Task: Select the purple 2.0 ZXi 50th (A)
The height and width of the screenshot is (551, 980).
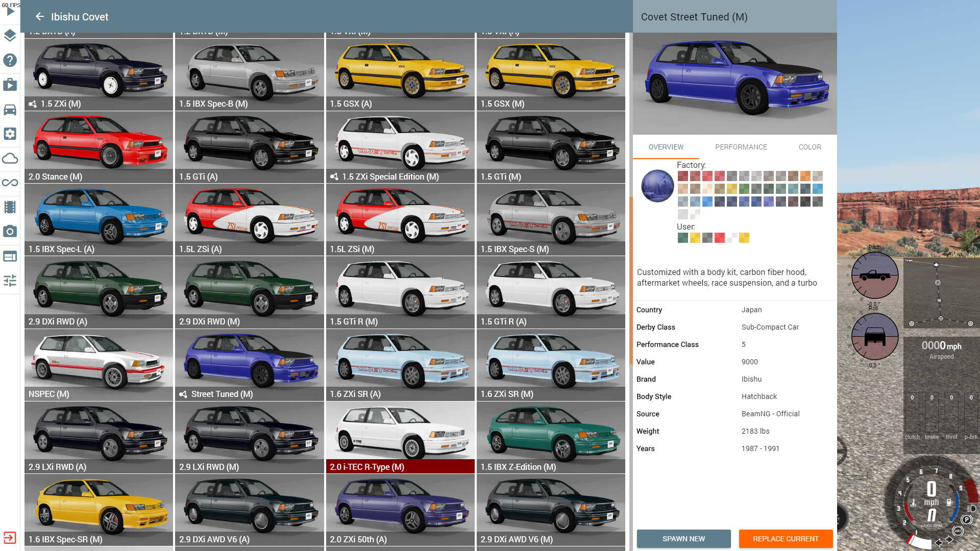Action: tap(400, 510)
